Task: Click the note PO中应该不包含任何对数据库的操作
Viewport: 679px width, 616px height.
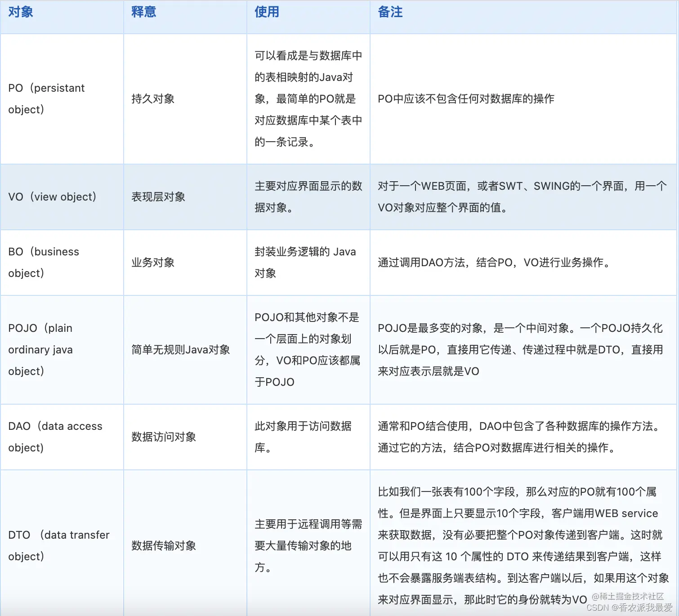Action: 466,98
